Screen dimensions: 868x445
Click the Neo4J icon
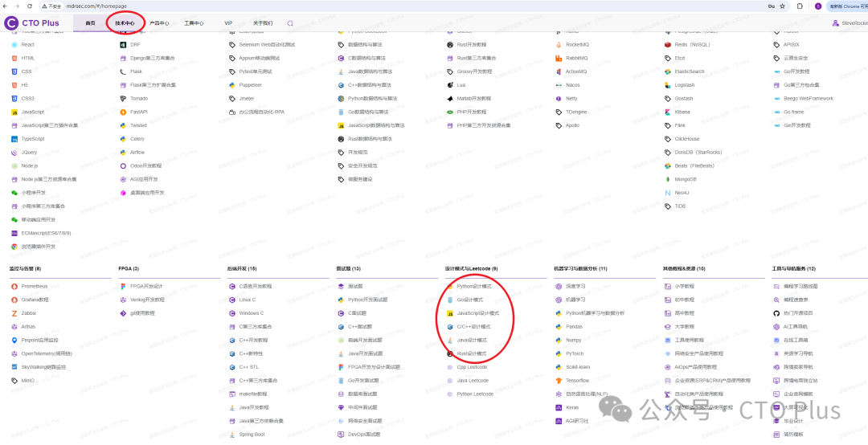pos(668,193)
